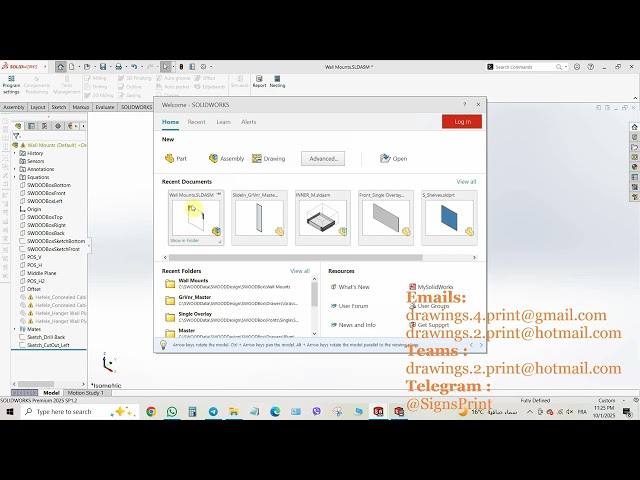This screenshot has height=480, width=640.
Task: Open File Explorer from the taskbar
Action: click(x=233, y=411)
